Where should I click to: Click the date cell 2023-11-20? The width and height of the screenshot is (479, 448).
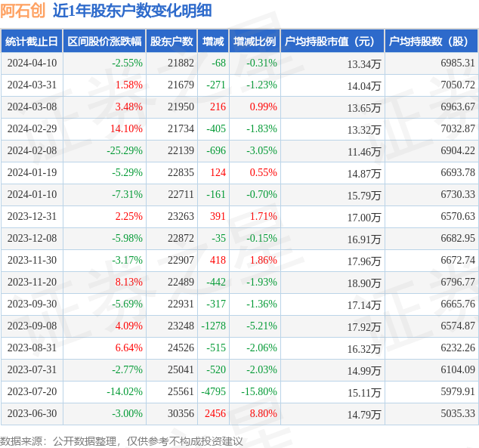pyautogui.click(x=32, y=282)
